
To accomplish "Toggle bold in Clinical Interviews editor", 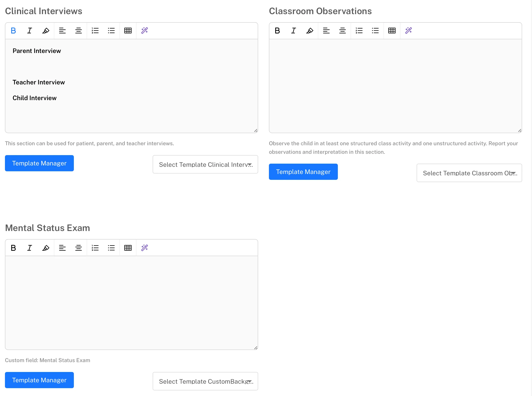I will click(x=13, y=31).
